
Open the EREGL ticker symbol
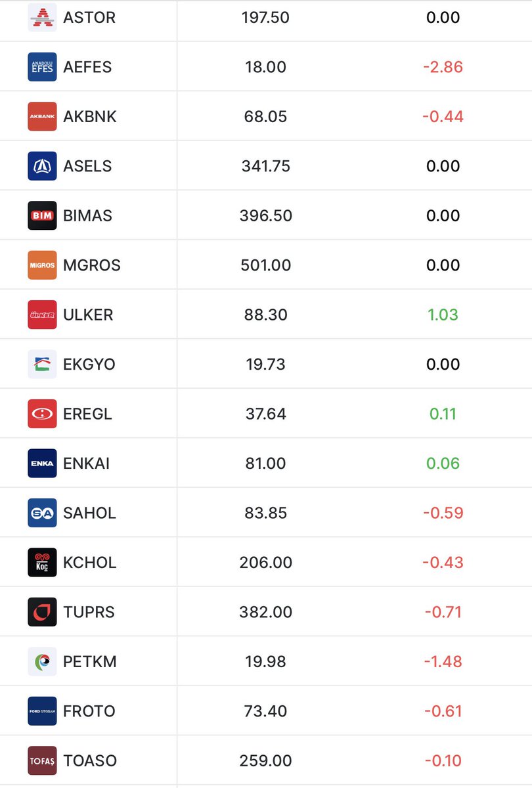[x=87, y=414]
